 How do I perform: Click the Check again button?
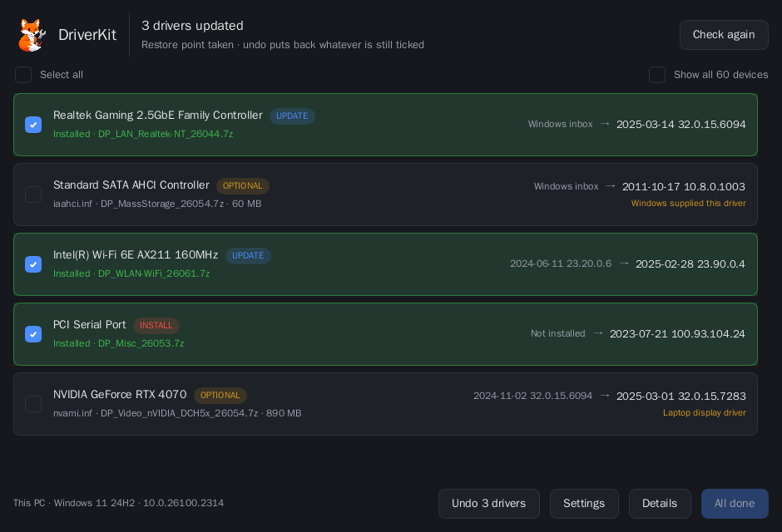pos(724,35)
